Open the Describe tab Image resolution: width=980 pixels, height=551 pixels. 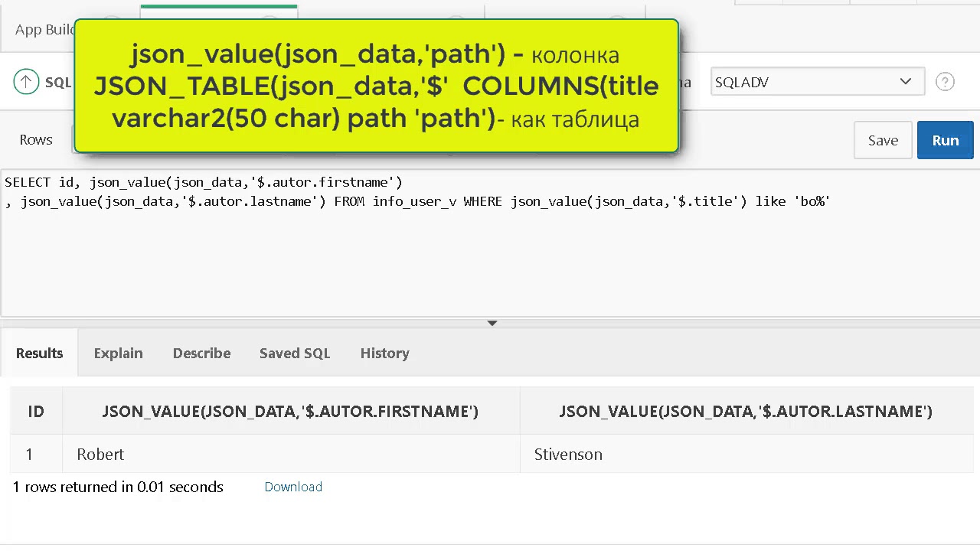[201, 353]
